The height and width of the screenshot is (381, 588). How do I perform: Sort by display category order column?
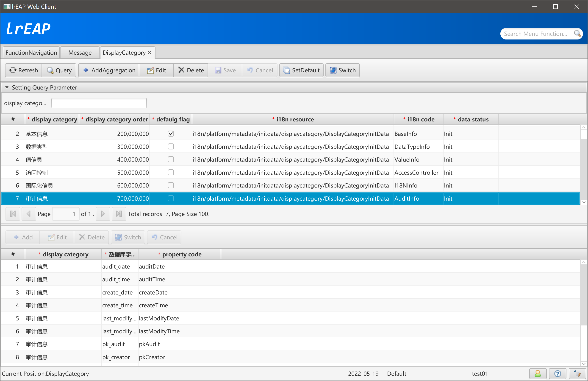point(114,119)
